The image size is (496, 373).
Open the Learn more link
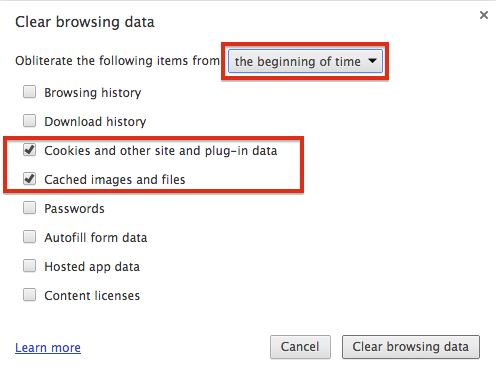tap(48, 347)
